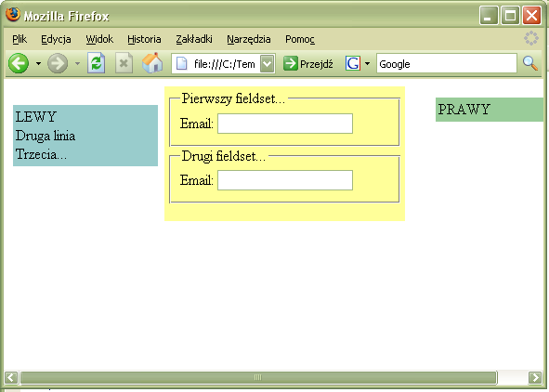The height and width of the screenshot is (392, 549).
Task: Click the page icon in address bar
Action: click(x=181, y=64)
